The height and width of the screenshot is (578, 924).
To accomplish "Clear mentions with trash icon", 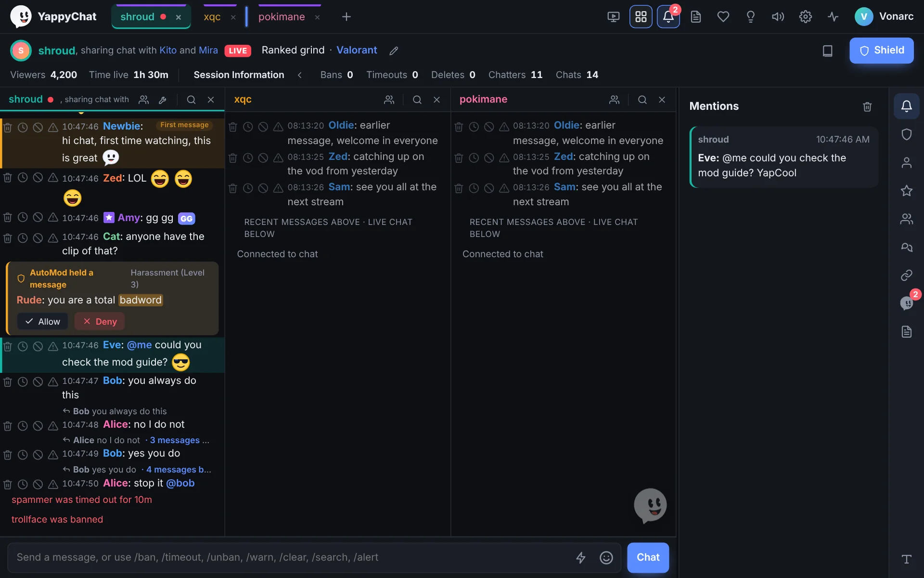I will (x=867, y=106).
